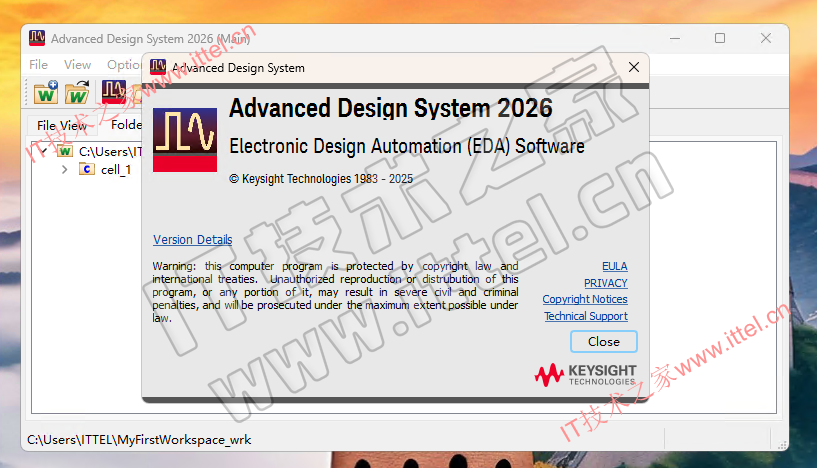
Task: Click the New Workspace toolbar icon
Action: 46,93
